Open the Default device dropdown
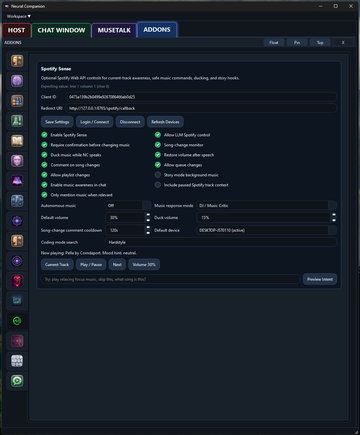The height and width of the screenshot is (435, 360). coord(267,230)
